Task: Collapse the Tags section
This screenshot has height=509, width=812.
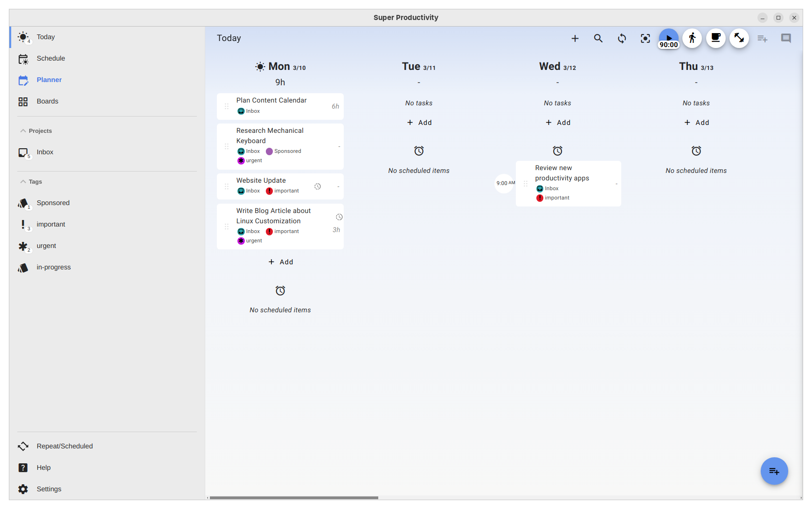Action: coord(31,182)
